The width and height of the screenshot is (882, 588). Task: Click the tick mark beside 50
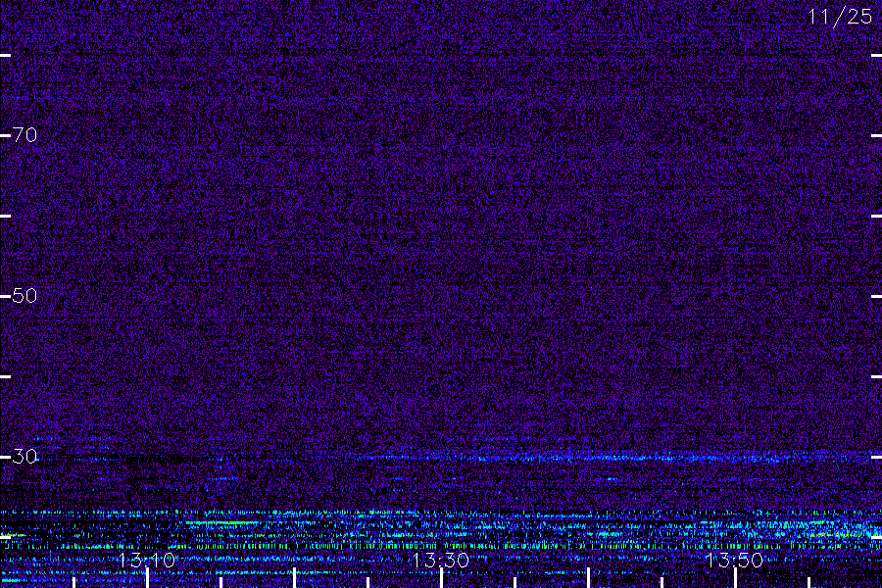[5, 296]
